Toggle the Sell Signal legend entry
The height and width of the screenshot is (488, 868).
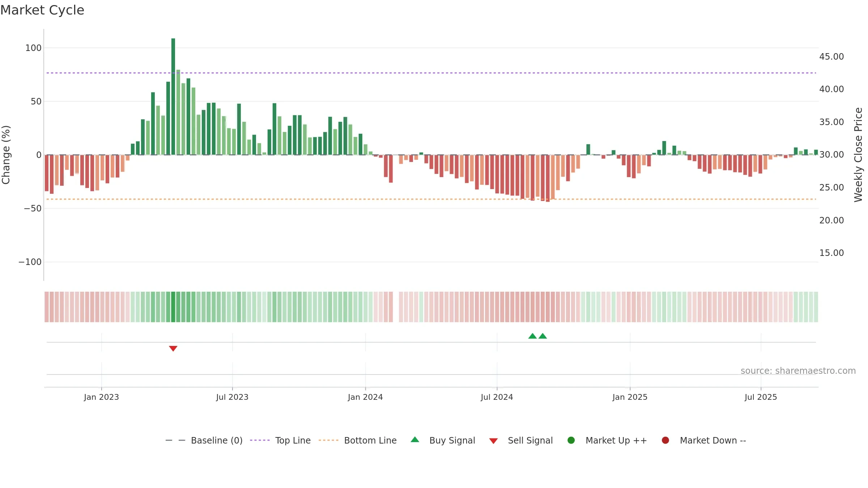(x=521, y=440)
